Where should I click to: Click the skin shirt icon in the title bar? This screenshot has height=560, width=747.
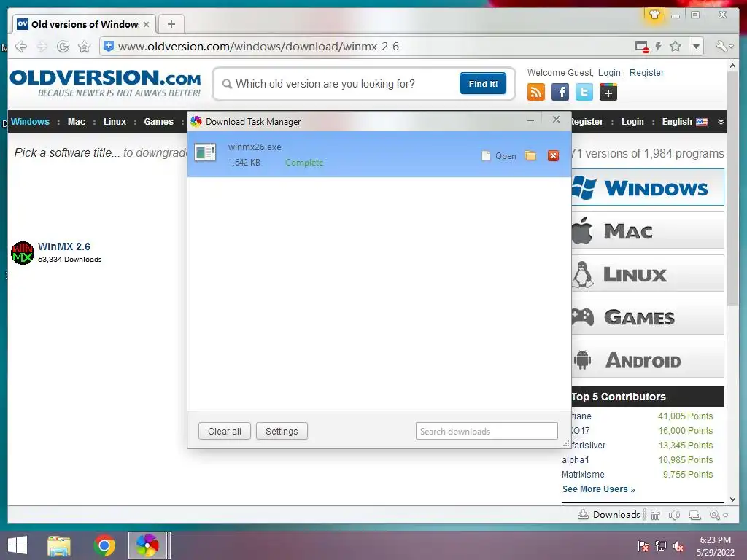point(654,15)
